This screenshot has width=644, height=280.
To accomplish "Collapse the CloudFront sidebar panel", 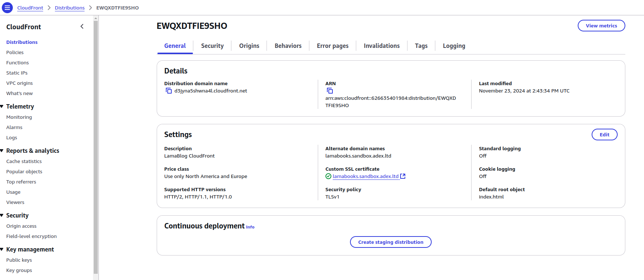I will click(82, 26).
